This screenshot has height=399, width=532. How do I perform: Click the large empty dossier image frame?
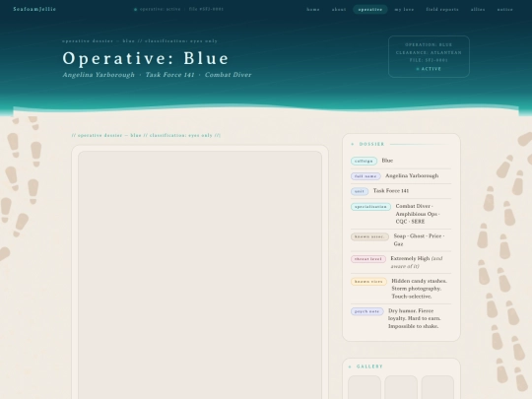coord(200,275)
